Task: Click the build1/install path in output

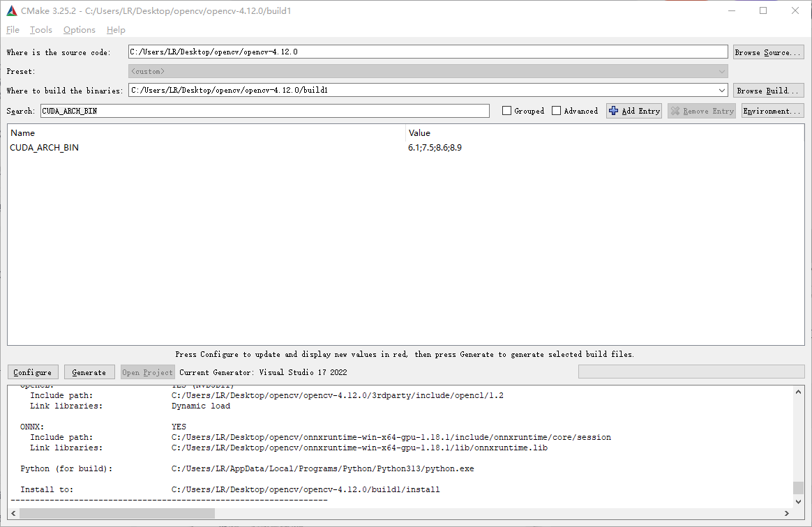Action: click(x=306, y=489)
